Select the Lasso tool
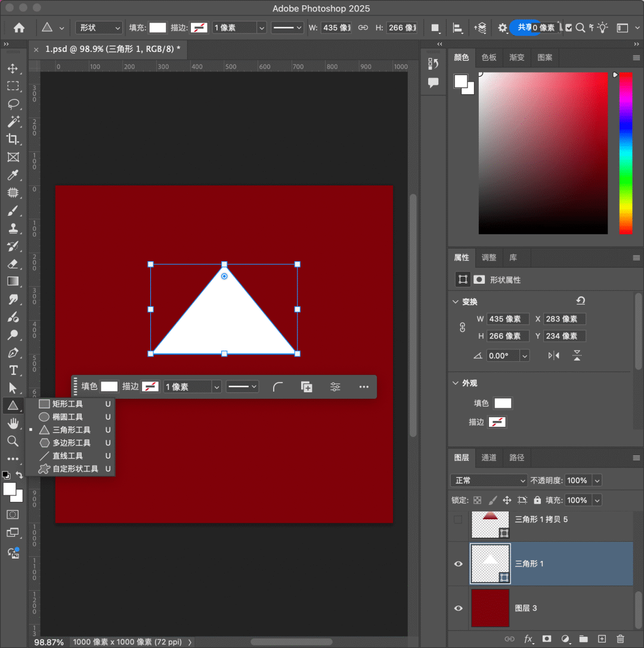This screenshot has height=648, width=644. [x=13, y=104]
